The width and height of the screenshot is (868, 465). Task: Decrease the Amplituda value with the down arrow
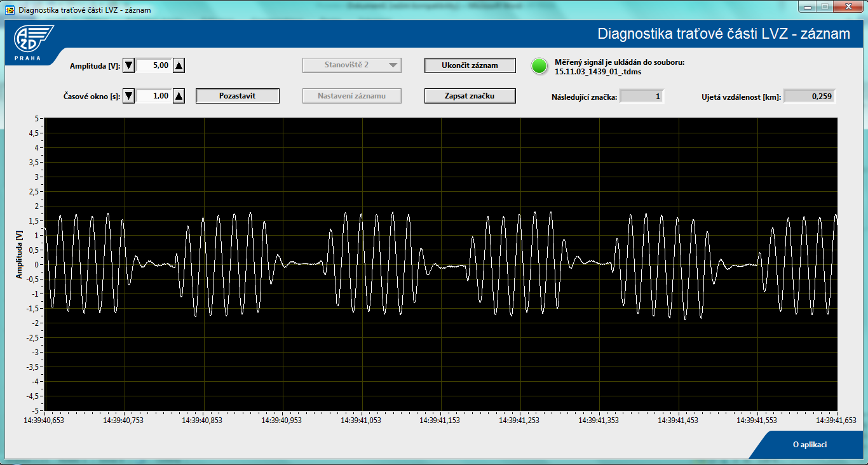tap(129, 65)
